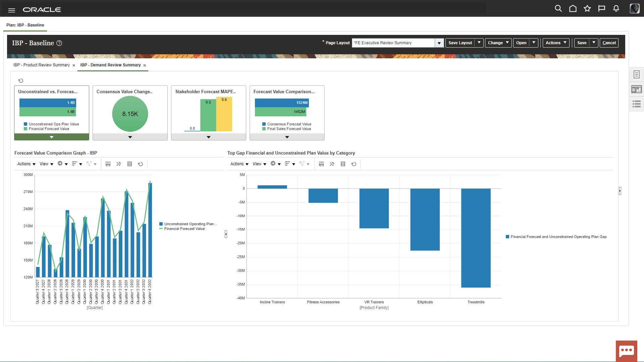The height and width of the screenshot is (362, 644).
Task: Open the search icon in header
Action: pyautogui.click(x=558, y=9)
